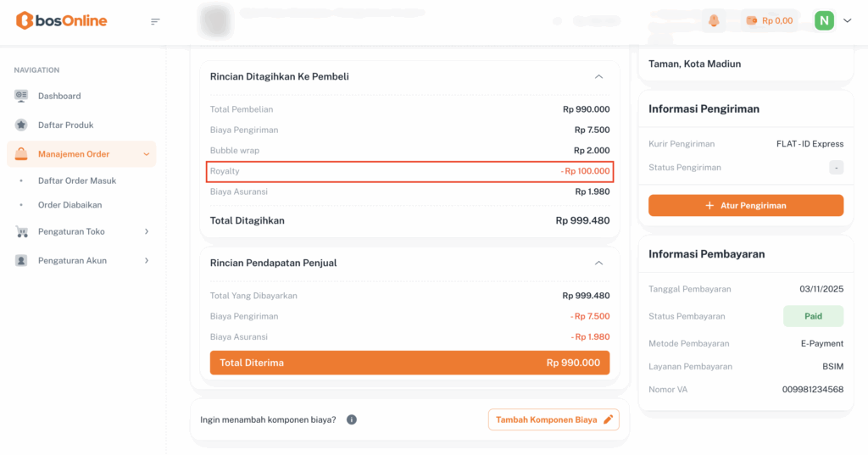The width and height of the screenshot is (868, 455).
Task: Click the Atur Pengiriman button
Action: tap(746, 205)
